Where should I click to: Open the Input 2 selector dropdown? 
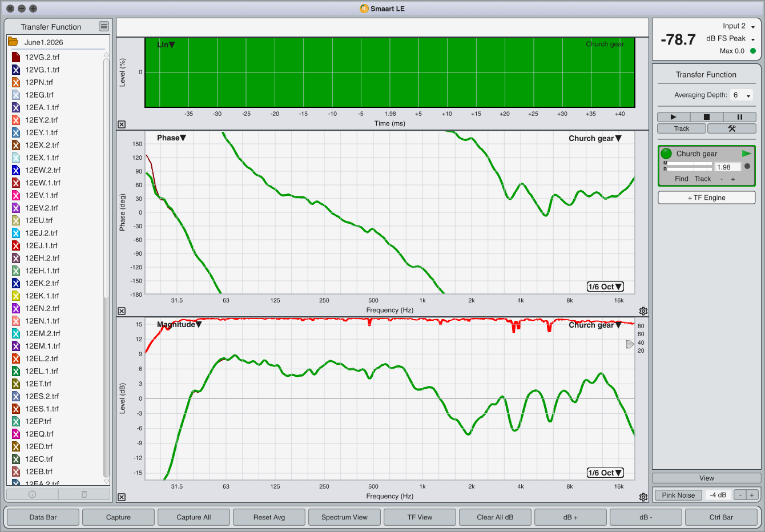[x=738, y=26]
